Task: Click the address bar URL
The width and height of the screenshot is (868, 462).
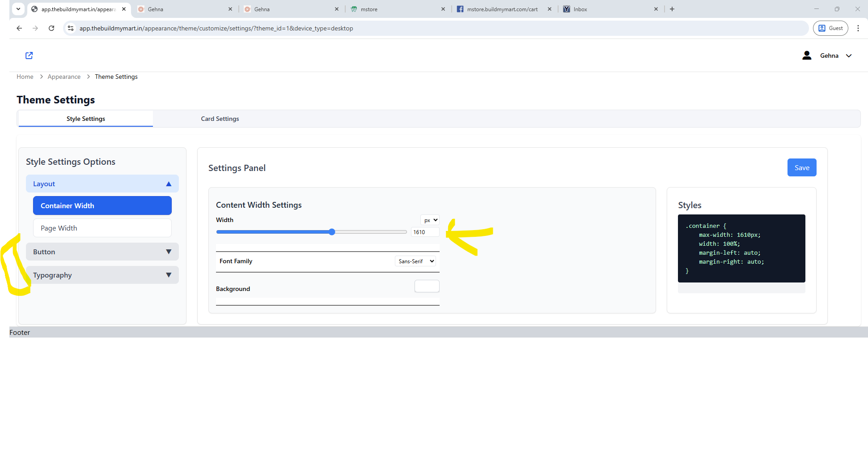Action: point(216,28)
